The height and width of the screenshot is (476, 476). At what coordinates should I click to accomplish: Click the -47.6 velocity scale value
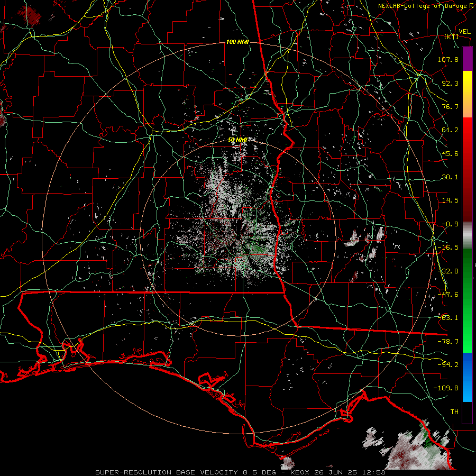tap(448, 295)
